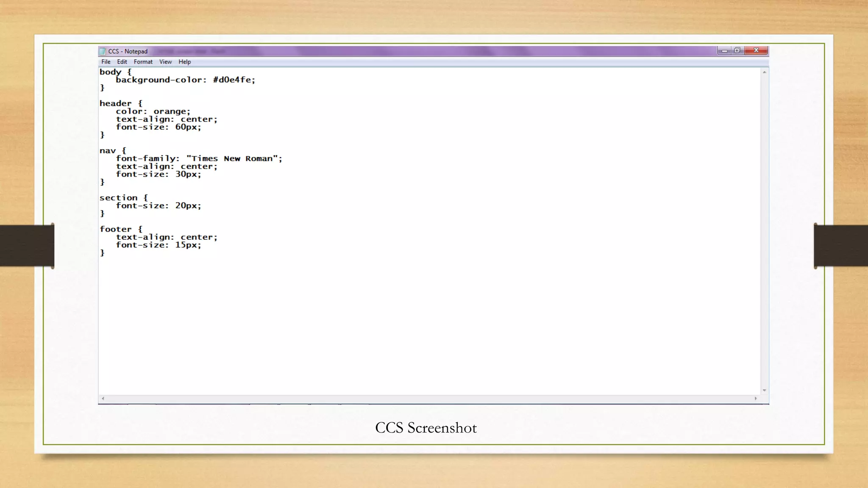The height and width of the screenshot is (488, 868).
Task: Click the 'nav {' selector line
Action: tap(113, 151)
